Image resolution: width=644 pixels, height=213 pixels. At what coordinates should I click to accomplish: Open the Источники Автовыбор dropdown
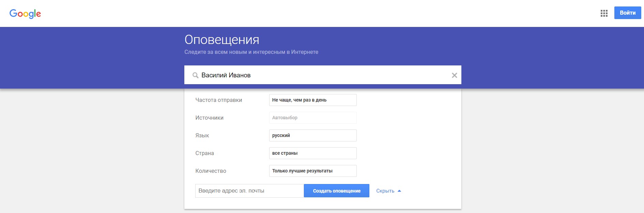click(x=313, y=118)
